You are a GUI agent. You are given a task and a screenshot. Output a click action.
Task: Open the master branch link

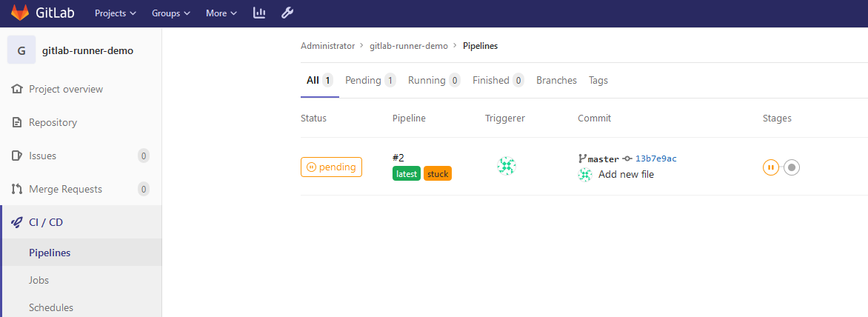(x=604, y=158)
